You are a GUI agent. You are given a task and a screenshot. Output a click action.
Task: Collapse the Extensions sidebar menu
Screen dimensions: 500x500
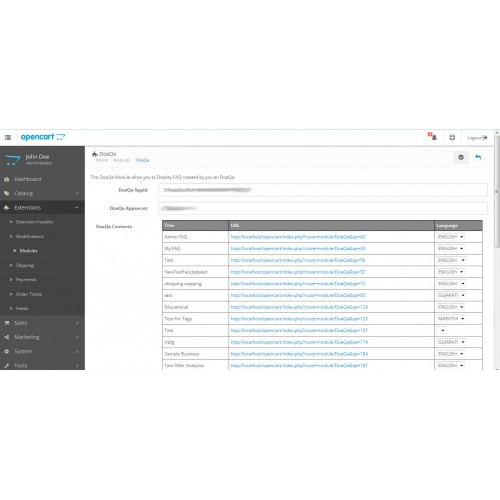tap(42, 208)
